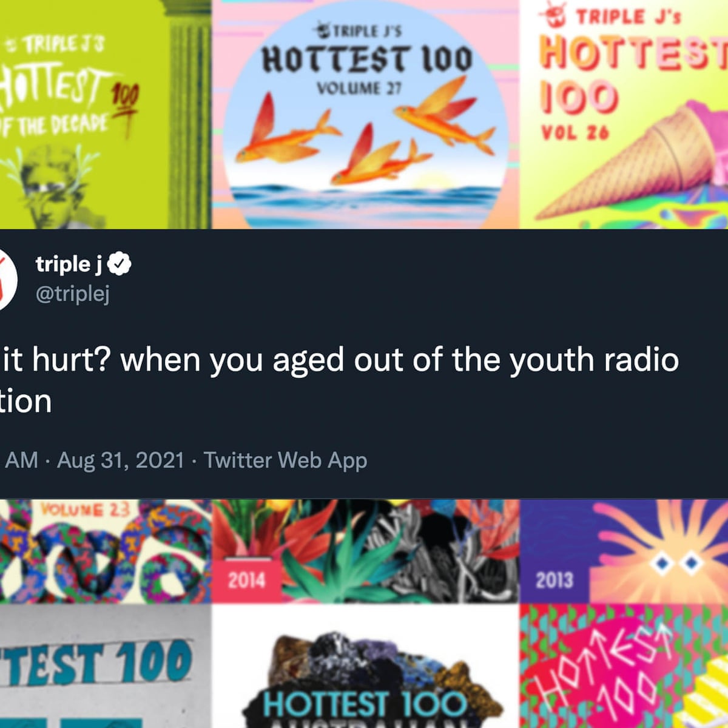Screen dimensions: 728x728
Task: Select the Hottest 100 Vol 26 ice cream cover
Action: 624,114
